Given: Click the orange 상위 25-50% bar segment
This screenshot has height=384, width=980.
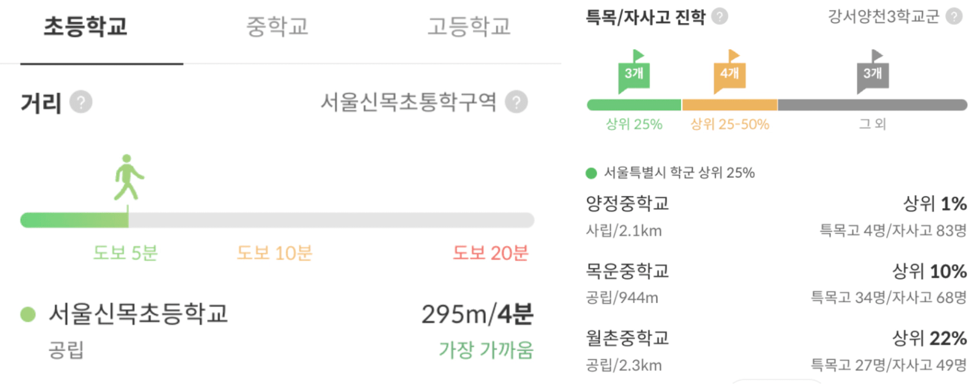Looking at the screenshot, I should pyautogui.click(x=729, y=105).
